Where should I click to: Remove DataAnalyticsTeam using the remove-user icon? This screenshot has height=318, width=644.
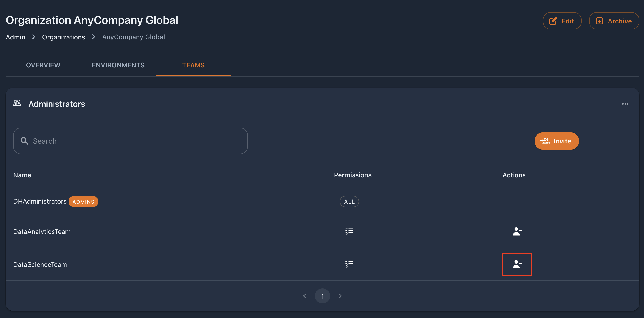pos(517,231)
